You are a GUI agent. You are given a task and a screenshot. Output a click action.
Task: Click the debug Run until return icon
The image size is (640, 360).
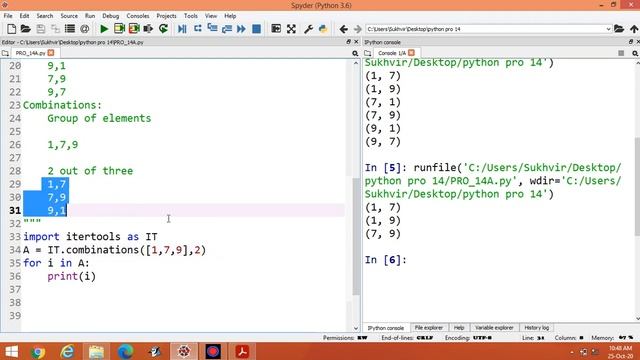(x=227, y=29)
